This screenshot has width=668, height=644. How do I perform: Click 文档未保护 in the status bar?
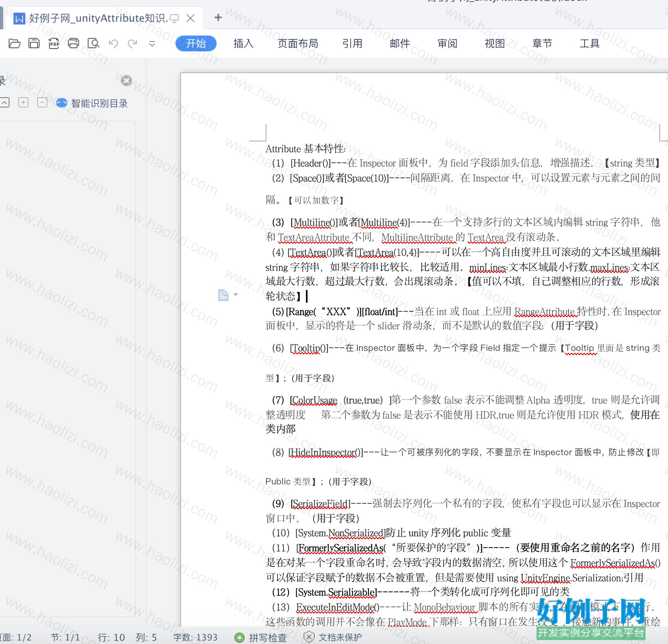tap(332, 637)
